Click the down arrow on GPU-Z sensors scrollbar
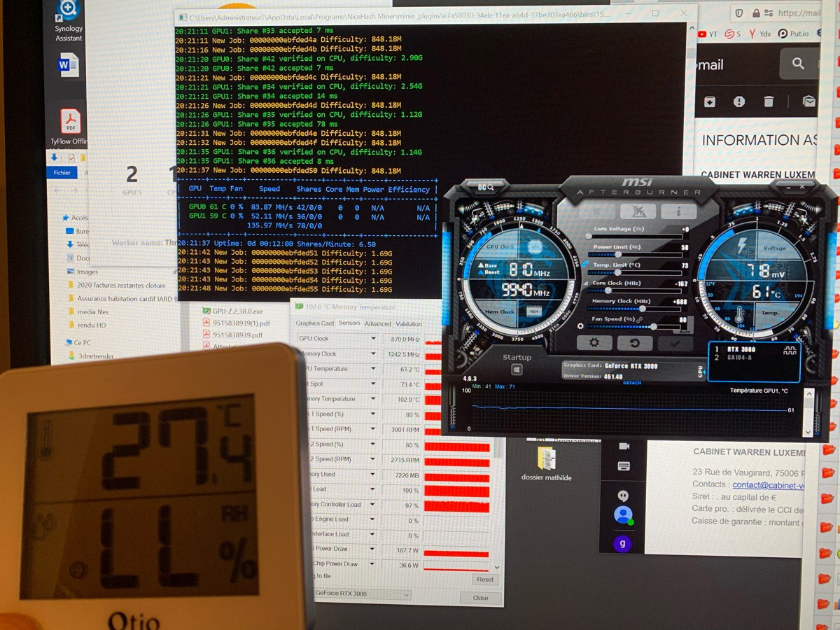The height and width of the screenshot is (630, 840). point(498,567)
